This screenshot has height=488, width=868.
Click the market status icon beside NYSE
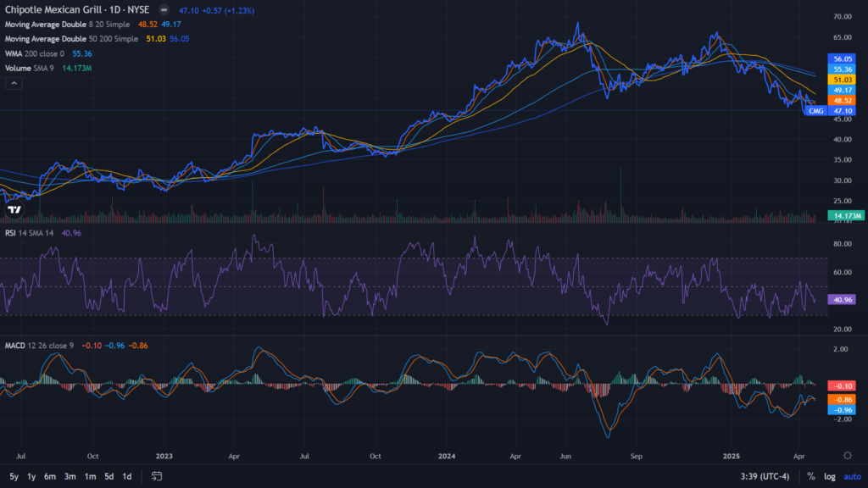pyautogui.click(x=165, y=10)
